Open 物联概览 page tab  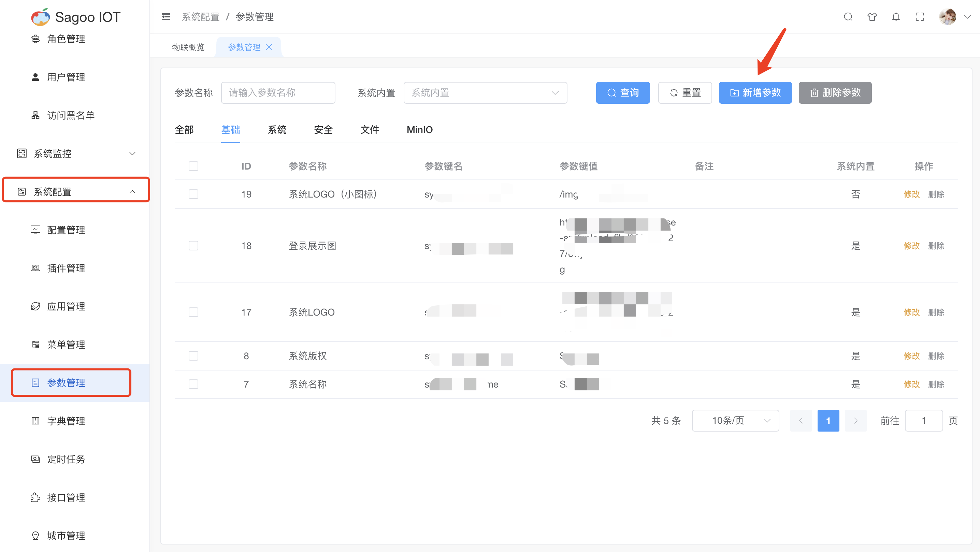pos(188,47)
